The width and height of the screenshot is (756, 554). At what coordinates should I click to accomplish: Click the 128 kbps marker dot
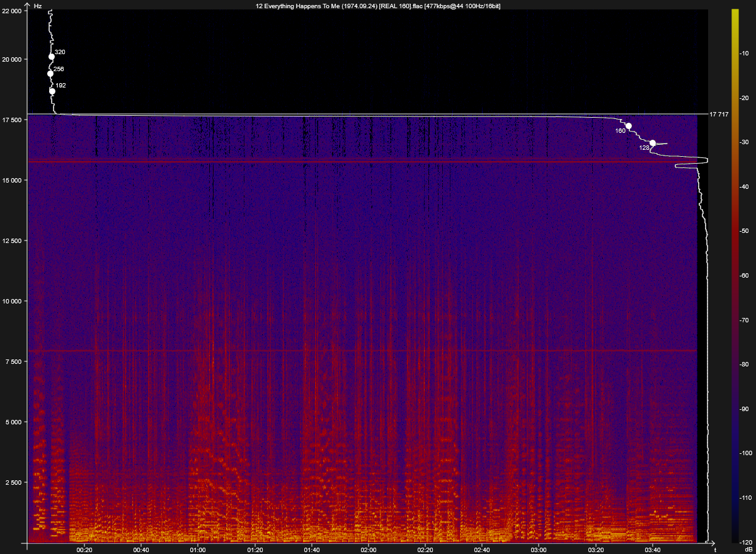653,143
